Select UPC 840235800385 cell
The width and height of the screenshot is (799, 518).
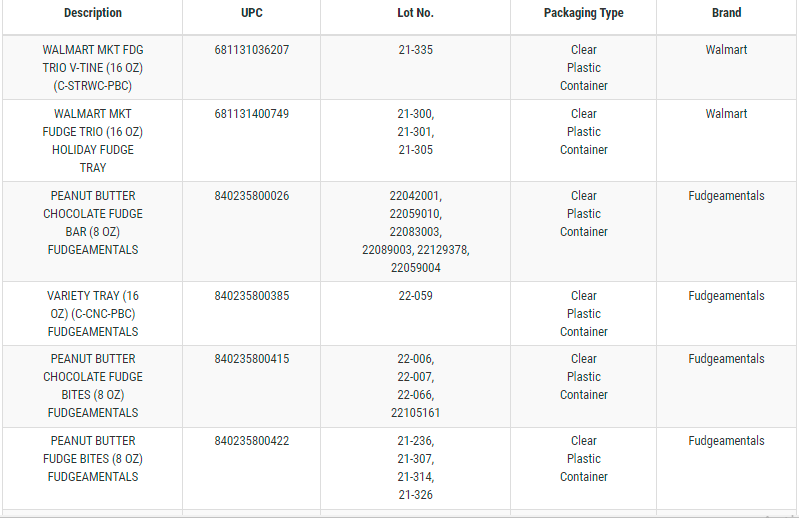point(251,296)
